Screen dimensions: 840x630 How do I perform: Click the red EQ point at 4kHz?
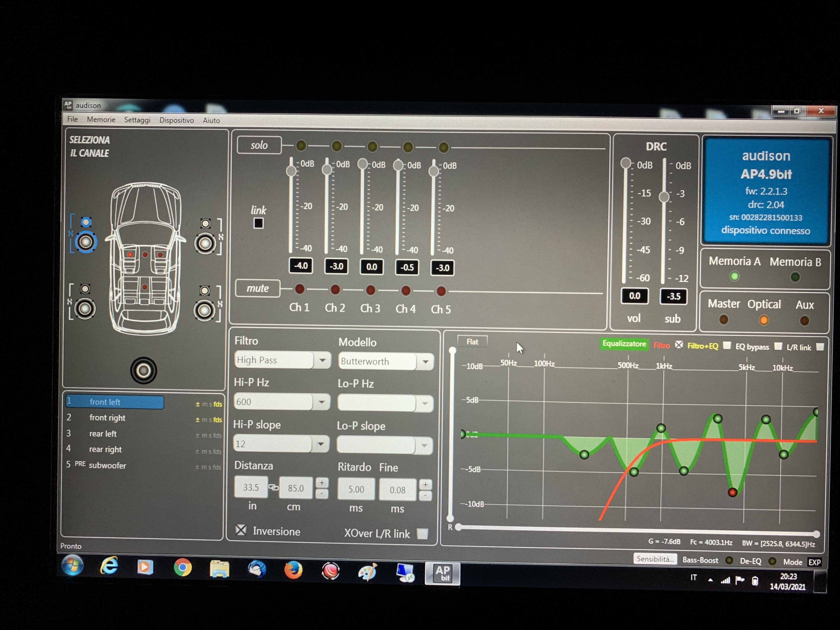point(732,492)
